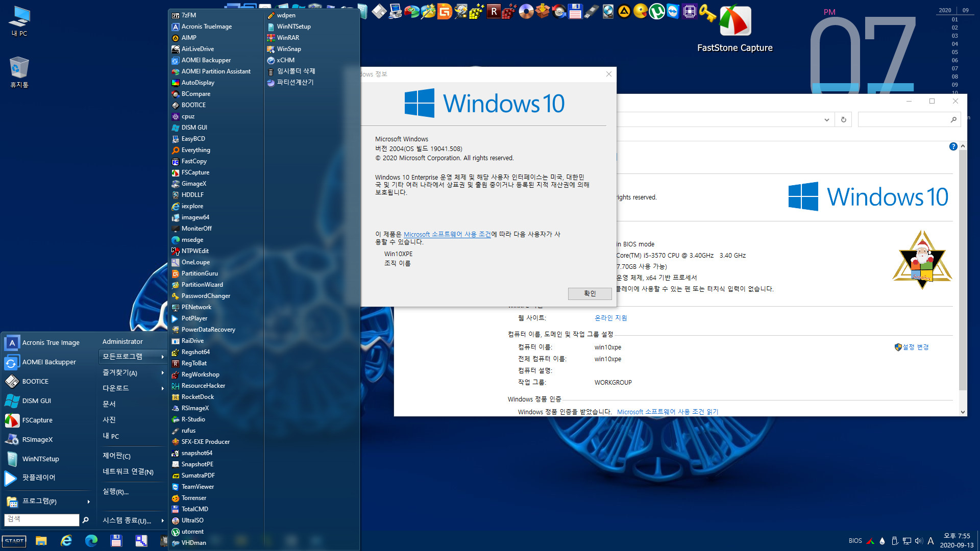Screen dimensions: 980x551
Task: Open TotalCMD from the programs list
Action: coord(216,509)
